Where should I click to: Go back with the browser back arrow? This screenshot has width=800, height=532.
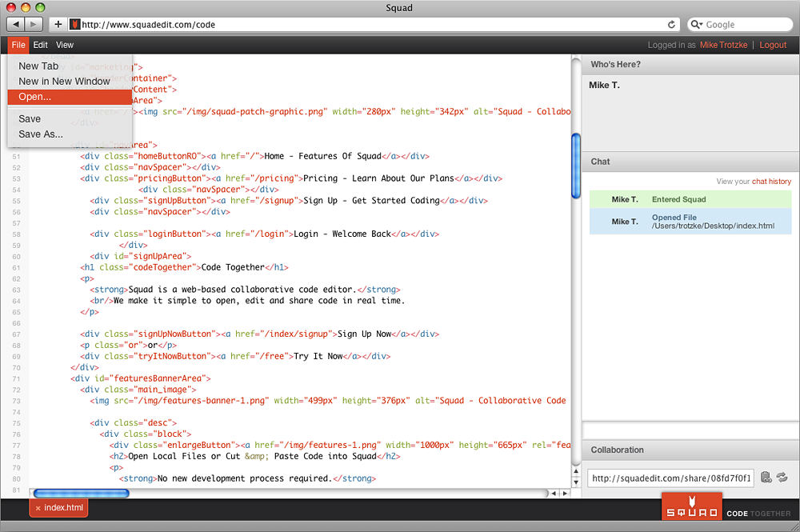coord(16,24)
